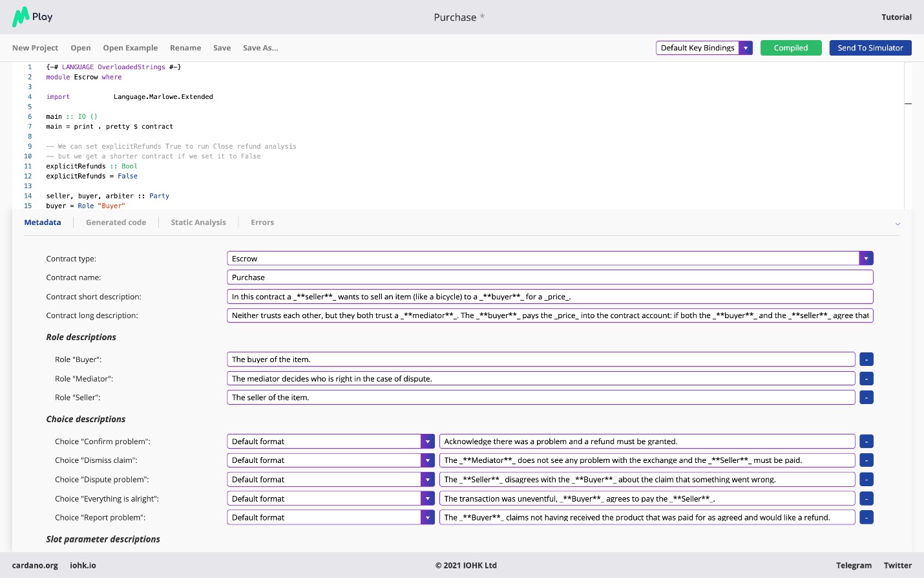
Task: Open format dropdown for "Dispute problem"
Action: 427,480
